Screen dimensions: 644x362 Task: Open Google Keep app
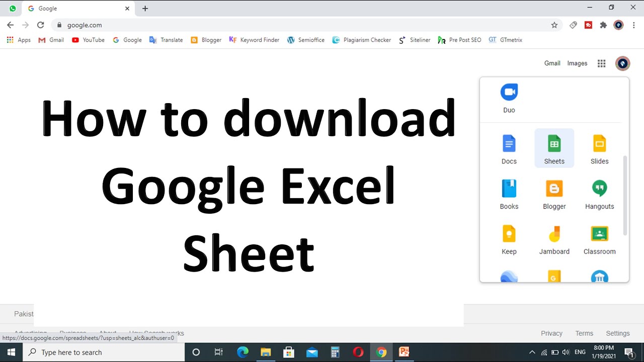click(x=509, y=239)
